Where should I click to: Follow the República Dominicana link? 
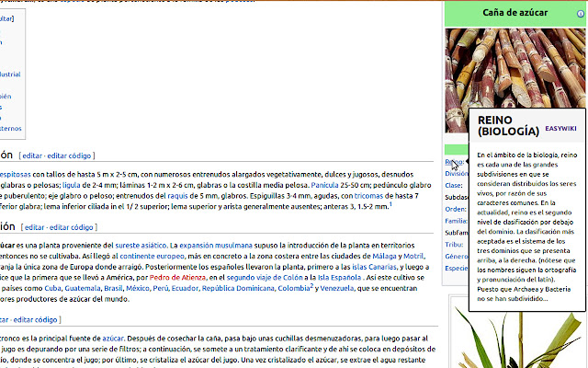coord(238,288)
